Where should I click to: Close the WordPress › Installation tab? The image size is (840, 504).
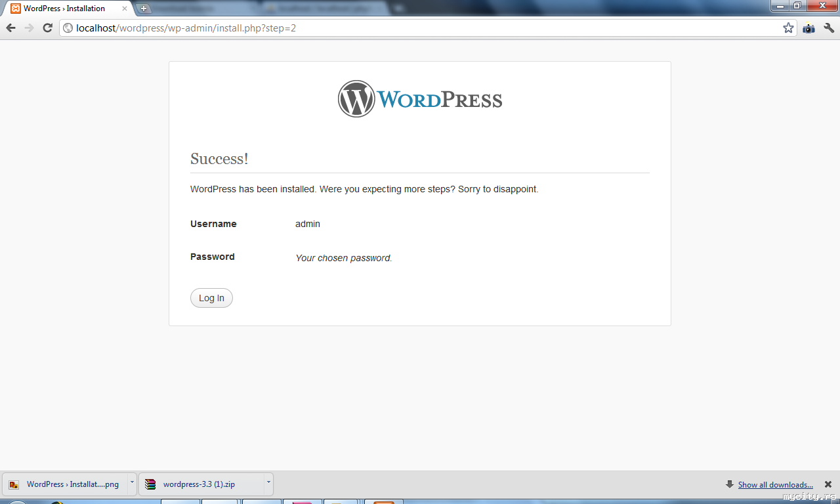(x=125, y=9)
